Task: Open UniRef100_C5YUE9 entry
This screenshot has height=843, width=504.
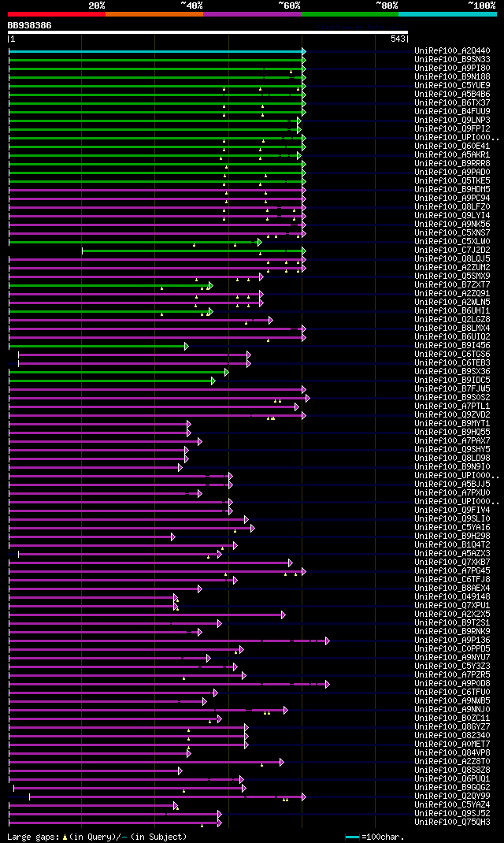Action: click(452, 86)
